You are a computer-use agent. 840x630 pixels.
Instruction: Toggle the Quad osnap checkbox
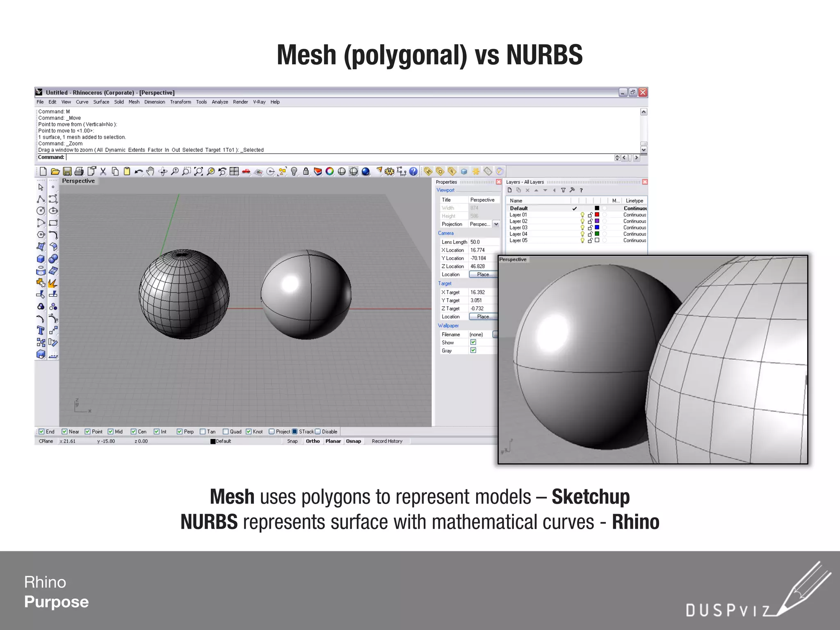tap(226, 431)
